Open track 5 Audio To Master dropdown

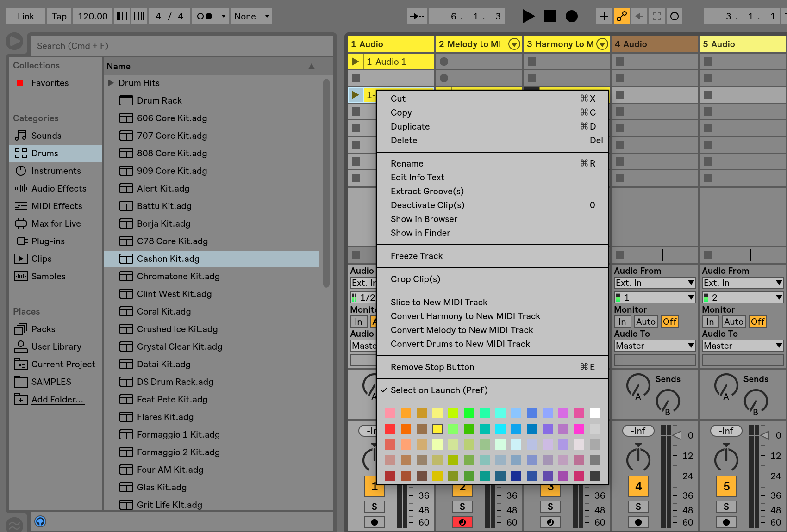[x=743, y=346]
